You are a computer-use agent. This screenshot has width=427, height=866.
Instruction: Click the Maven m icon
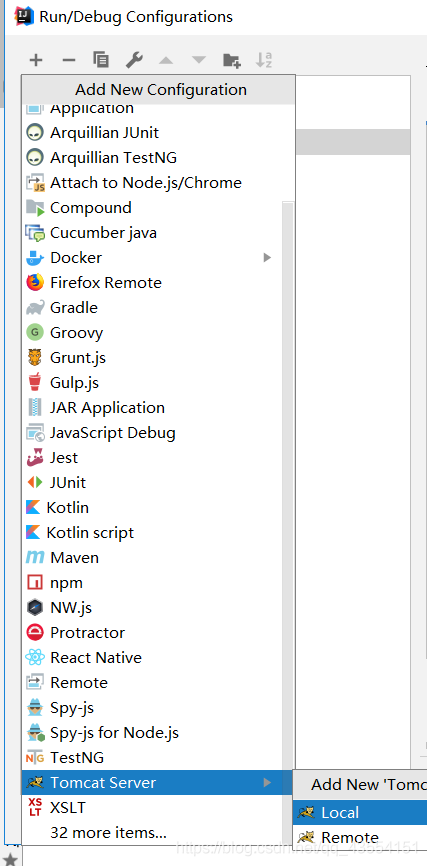point(35,558)
